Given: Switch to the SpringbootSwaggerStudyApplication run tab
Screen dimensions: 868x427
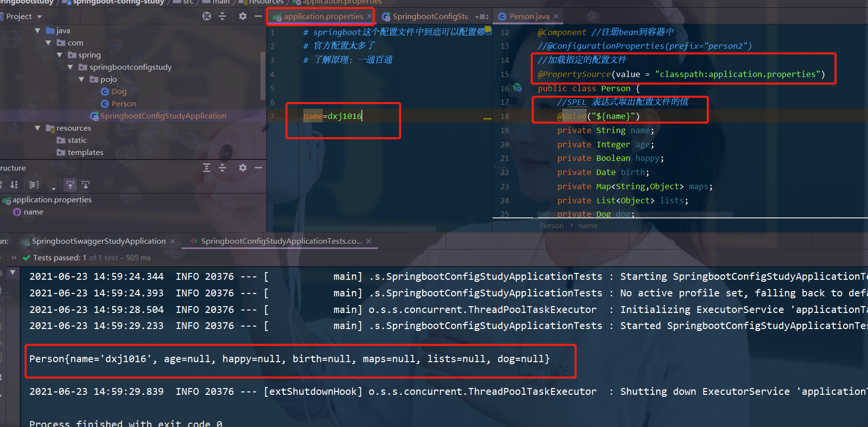Looking at the screenshot, I should pos(99,241).
